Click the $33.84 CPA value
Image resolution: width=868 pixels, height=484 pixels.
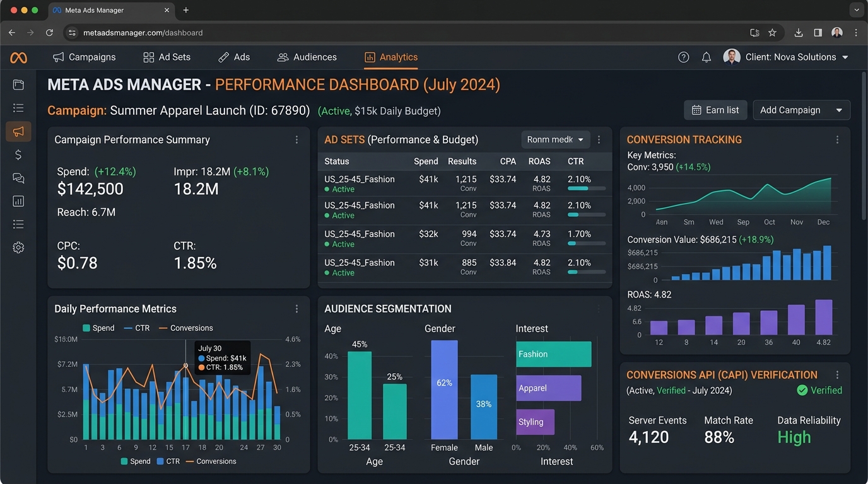[503, 263]
